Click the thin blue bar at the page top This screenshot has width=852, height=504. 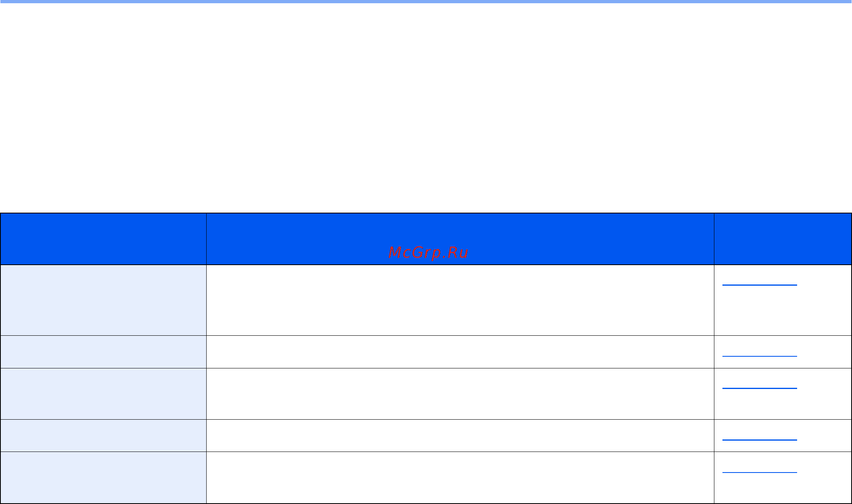click(426, 2)
